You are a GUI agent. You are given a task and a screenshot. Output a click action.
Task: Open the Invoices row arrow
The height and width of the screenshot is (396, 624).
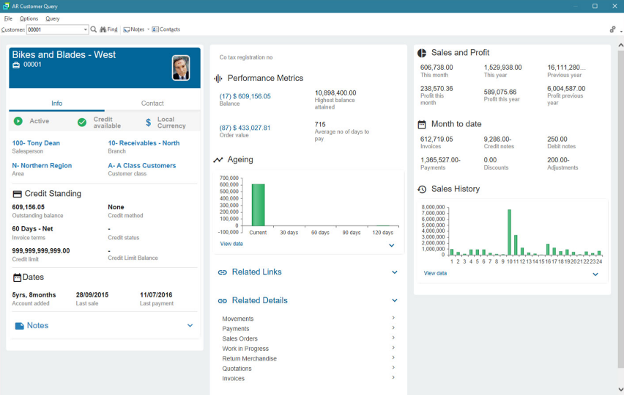click(x=393, y=377)
